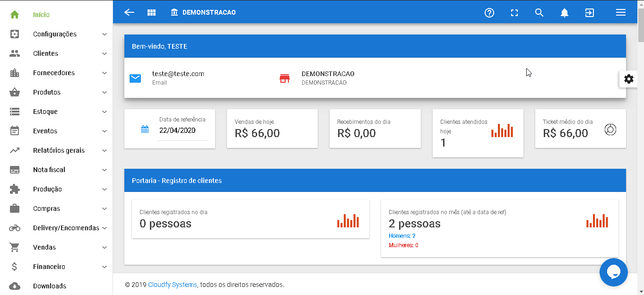Click the logout exit icon
Image resolution: width=644 pixels, height=295 pixels.
pyautogui.click(x=589, y=13)
